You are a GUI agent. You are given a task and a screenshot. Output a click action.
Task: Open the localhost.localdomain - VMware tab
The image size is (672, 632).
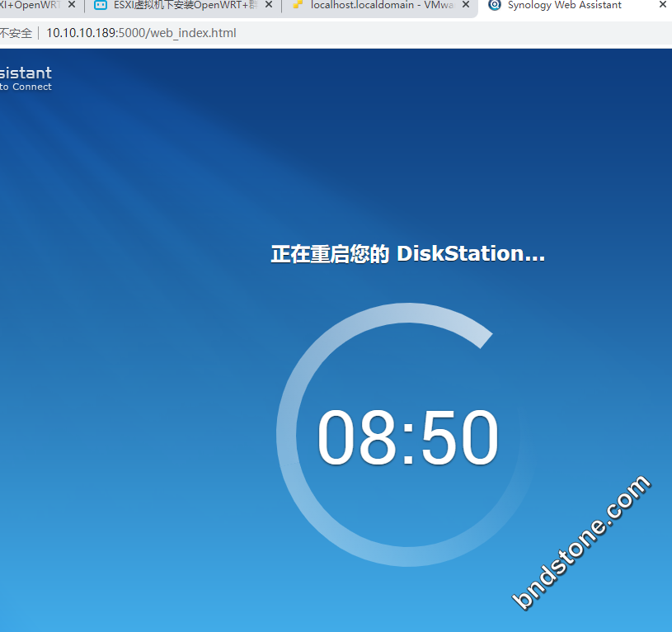pos(379,5)
